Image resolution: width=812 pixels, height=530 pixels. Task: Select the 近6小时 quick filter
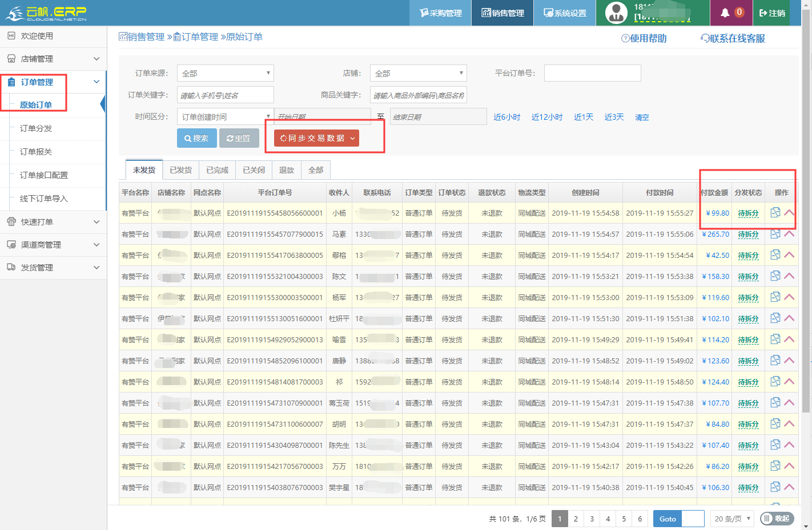[507, 117]
